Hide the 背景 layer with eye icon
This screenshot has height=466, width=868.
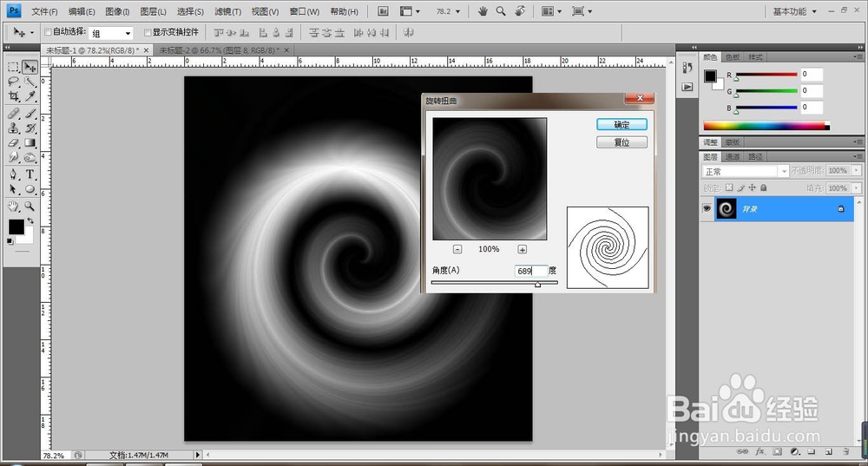point(707,208)
